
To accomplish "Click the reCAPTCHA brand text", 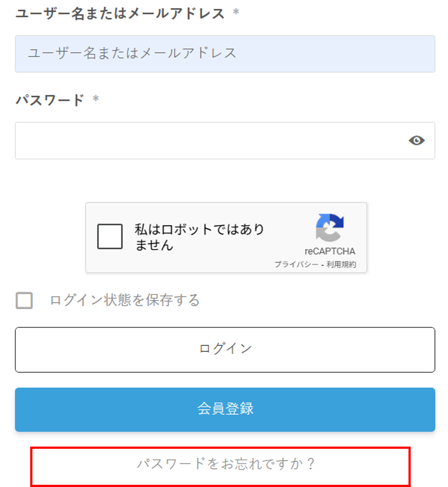I will 330,251.
